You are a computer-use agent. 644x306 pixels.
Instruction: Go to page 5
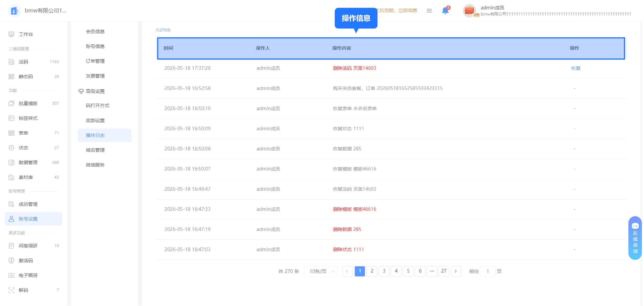(x=408, y=271)
